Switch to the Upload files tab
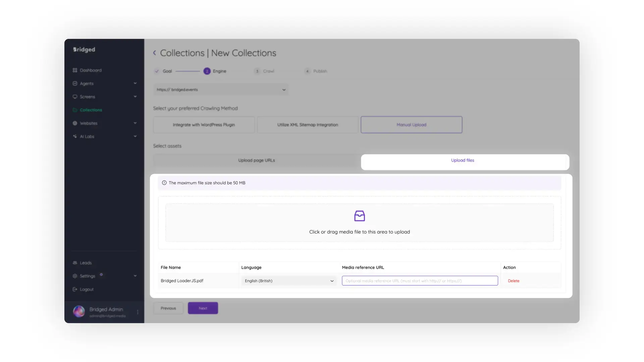 (x=462, y=160)
